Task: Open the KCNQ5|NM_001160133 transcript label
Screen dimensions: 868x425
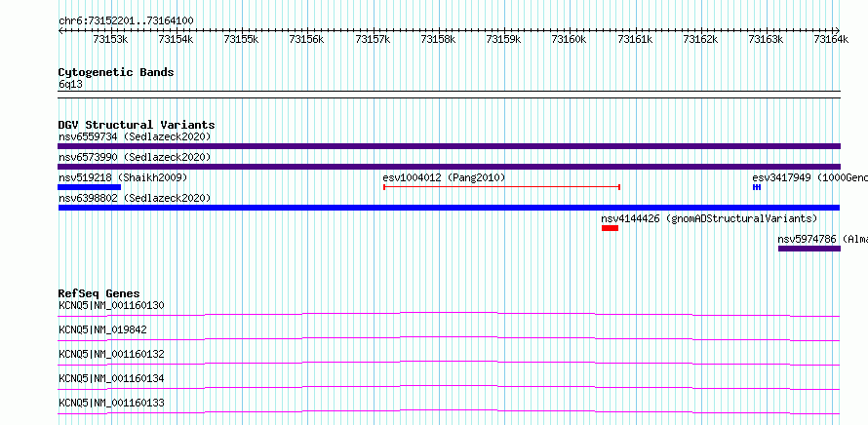Action: coord(111,403)
